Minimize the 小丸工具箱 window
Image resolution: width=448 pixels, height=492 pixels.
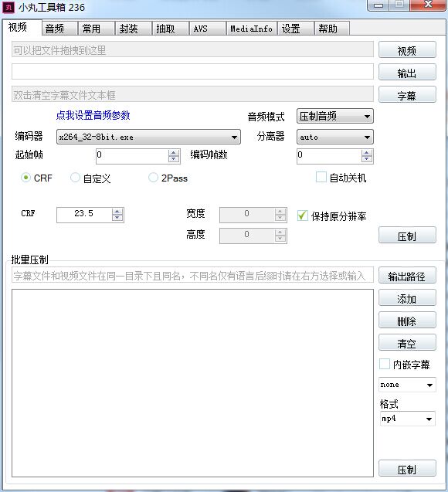tap(378, 5)
